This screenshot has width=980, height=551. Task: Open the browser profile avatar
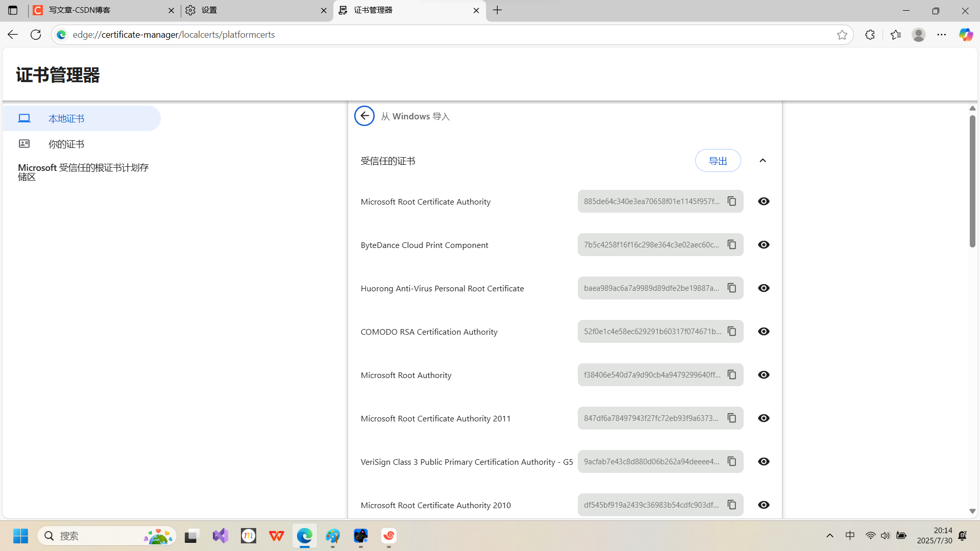click(x=919, y=35)
